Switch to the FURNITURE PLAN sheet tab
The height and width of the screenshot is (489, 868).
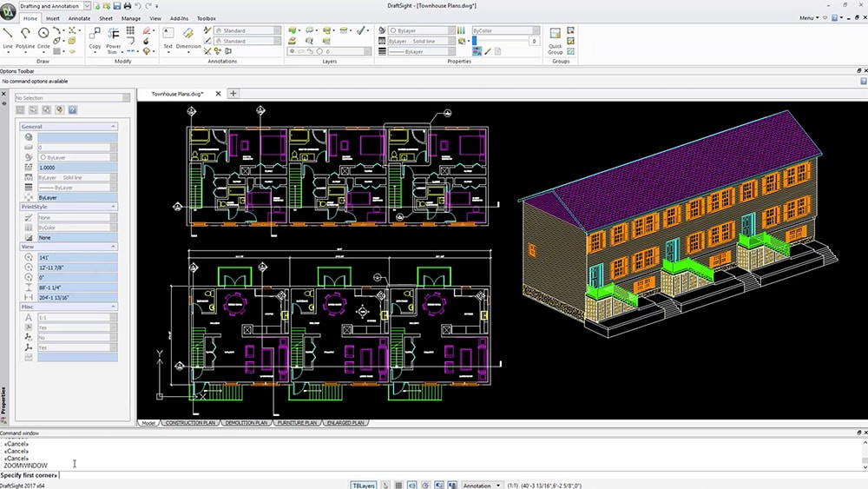pos(297,422)
